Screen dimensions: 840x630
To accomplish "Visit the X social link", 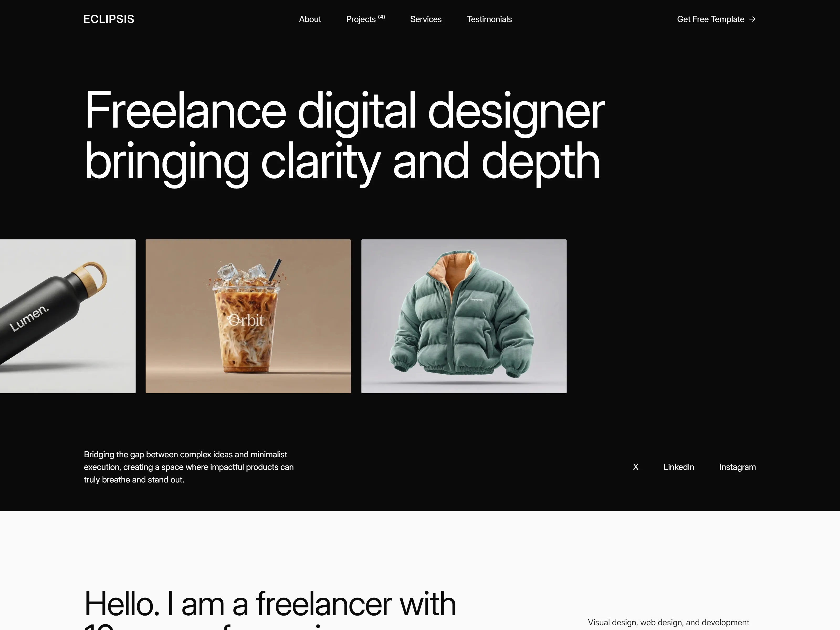I will [636, 467].
